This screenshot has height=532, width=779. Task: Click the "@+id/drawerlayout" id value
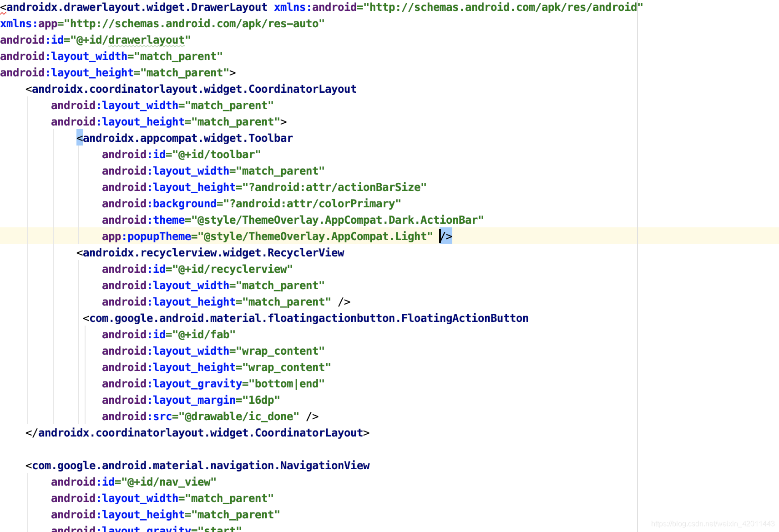click(131, 40)
